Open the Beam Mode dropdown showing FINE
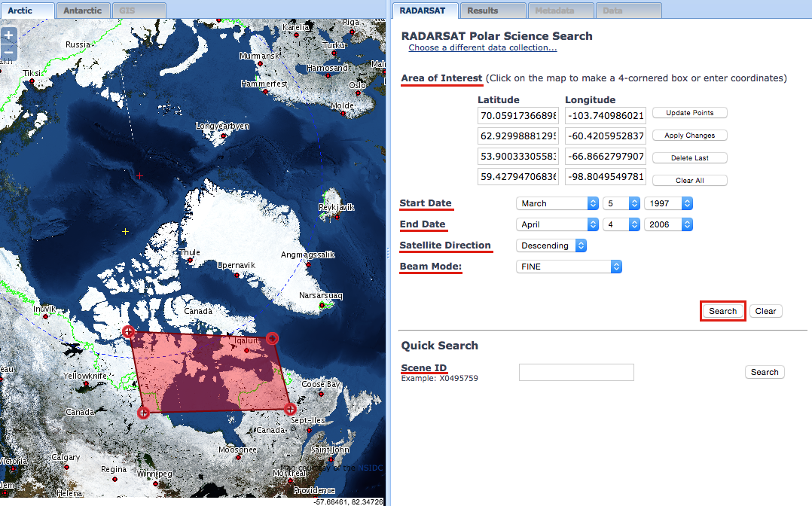 568,266
